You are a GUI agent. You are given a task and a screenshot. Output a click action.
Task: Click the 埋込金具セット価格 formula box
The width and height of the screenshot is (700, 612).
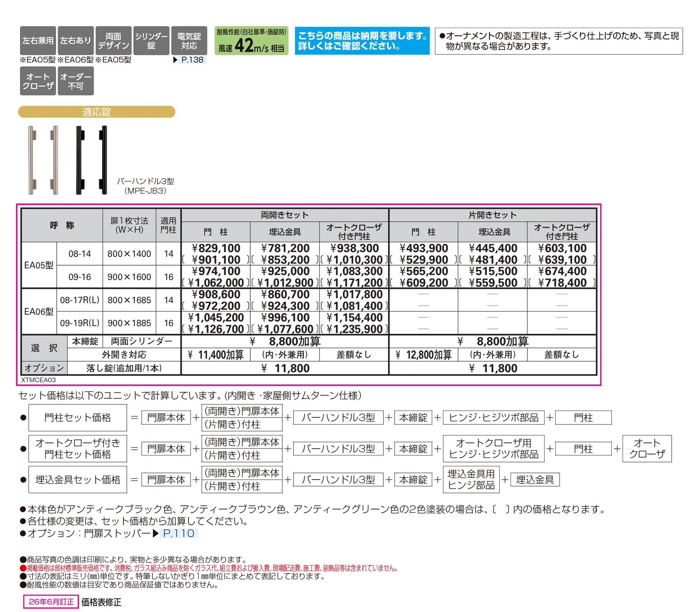coord(78,480)
